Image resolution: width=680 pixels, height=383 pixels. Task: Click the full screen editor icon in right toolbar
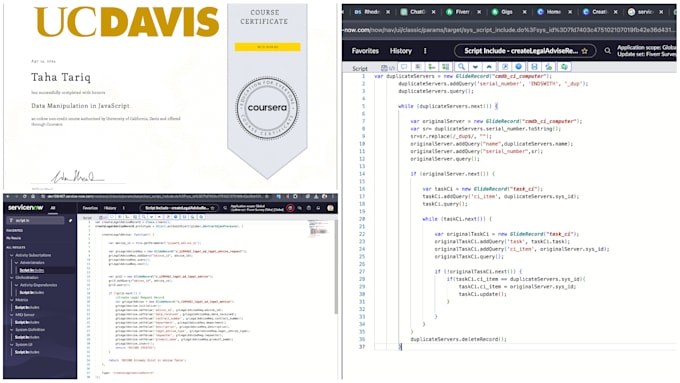coord(505,67)
